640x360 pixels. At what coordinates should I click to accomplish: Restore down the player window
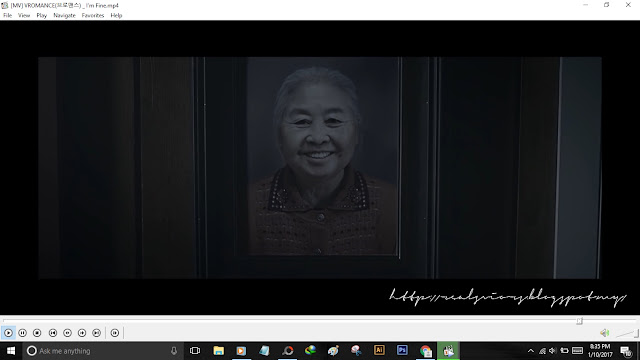tap(607, 5)
